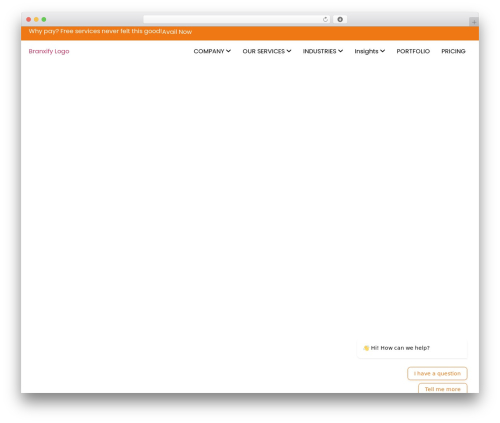500x423 pixels.
Task: Expand the COMPANY dropdown menu
Action: [x=212, y=51]
